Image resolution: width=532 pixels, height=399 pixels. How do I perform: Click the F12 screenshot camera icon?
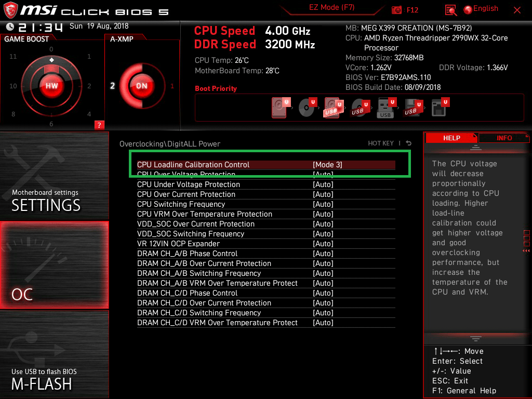coord(396,10)
